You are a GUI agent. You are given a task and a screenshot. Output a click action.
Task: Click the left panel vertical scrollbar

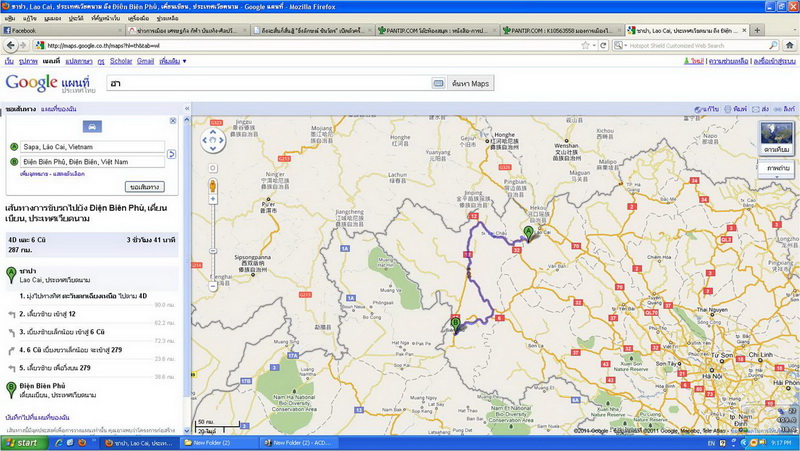click(186, 275)
